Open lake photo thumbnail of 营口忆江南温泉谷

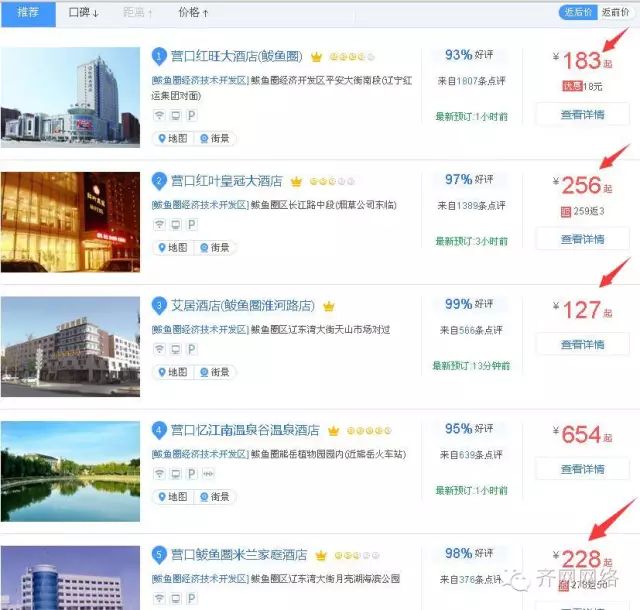point(70,471)
